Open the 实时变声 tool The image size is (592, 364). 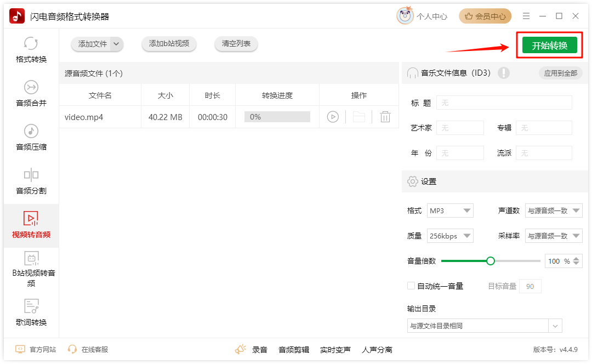point(335,350)
